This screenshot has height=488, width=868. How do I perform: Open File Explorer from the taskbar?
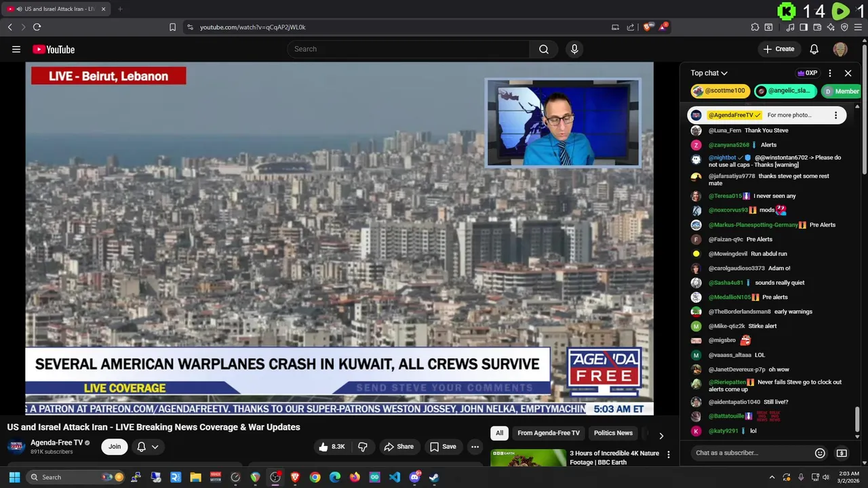[x=195, y=477]
